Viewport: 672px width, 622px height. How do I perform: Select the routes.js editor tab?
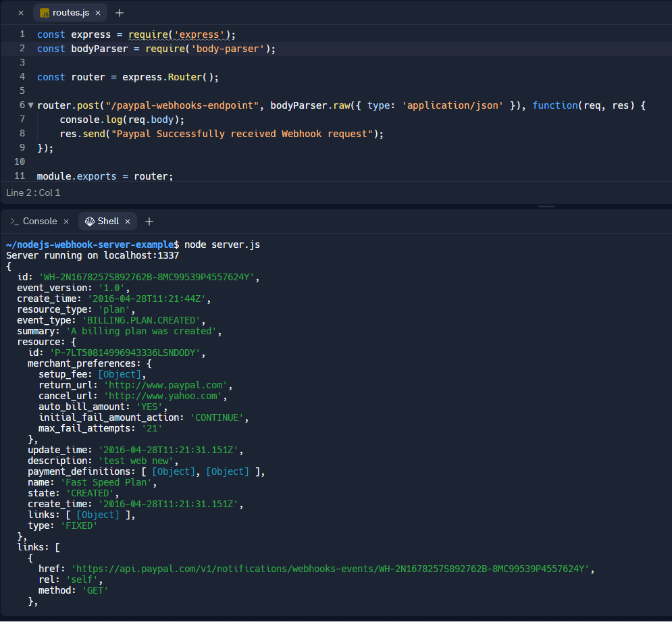pyautogui.click(x=70, y=13)
